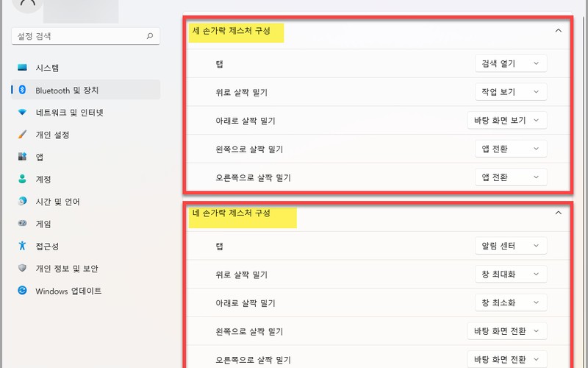Screen dimensions: 588x368
Task: Open 계정 settings category
Action: coord(86,179)
